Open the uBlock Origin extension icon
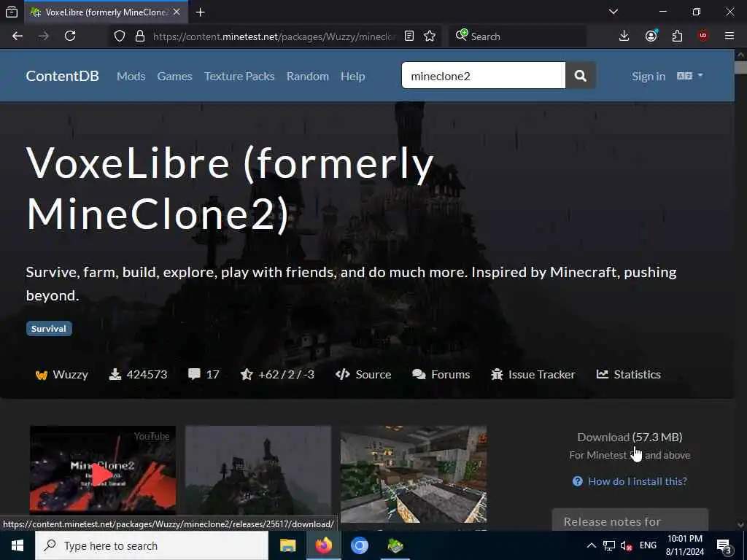 pos(703,36)
